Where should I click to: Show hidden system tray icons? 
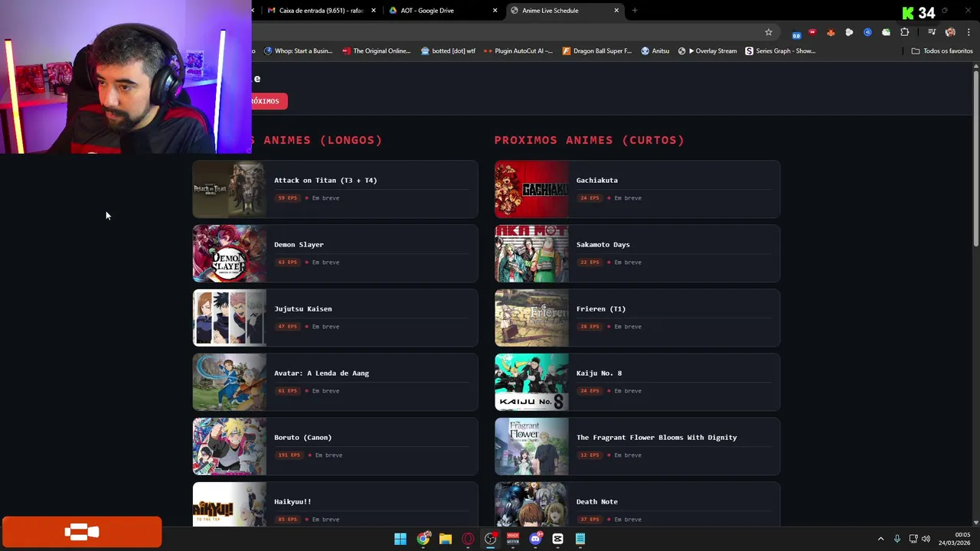[880, 539]
